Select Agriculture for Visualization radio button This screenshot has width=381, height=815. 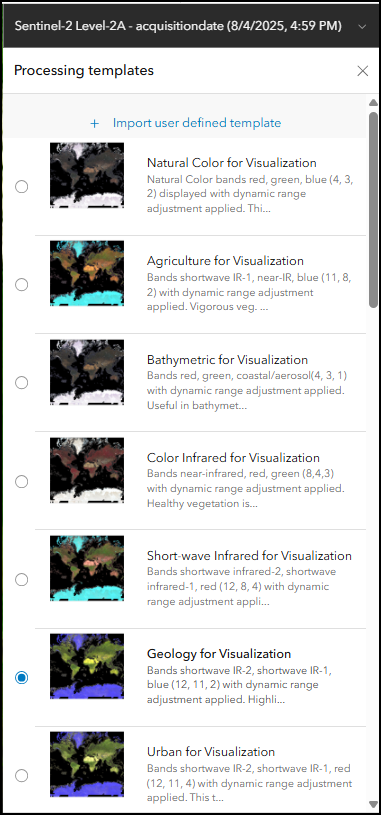(21, 285)
